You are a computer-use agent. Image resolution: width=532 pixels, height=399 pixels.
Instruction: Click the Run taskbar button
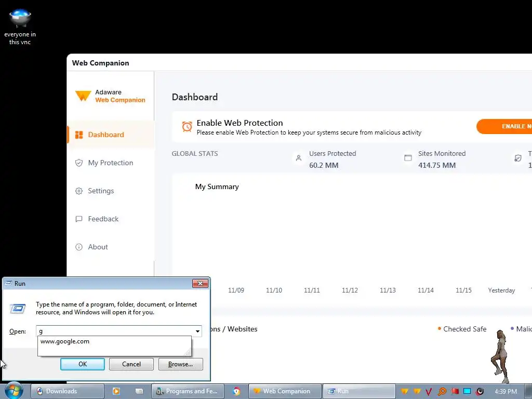click(358, 391)
